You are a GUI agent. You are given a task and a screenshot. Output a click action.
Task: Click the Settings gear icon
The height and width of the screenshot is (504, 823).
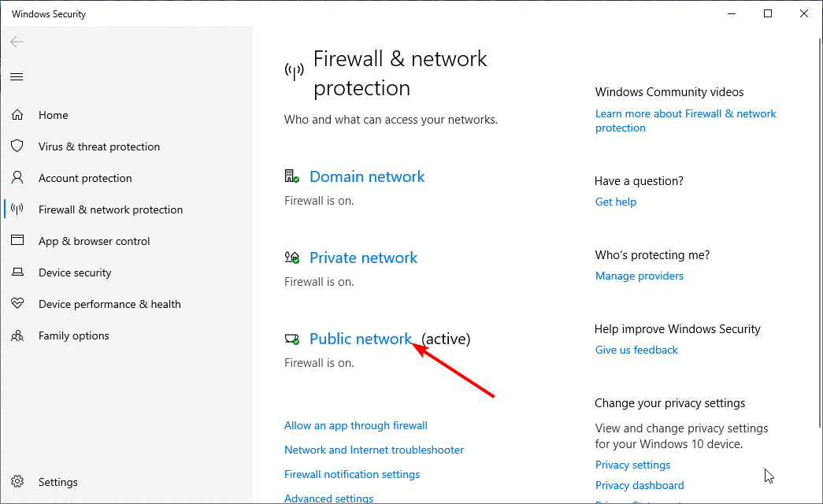coord(17,482)
